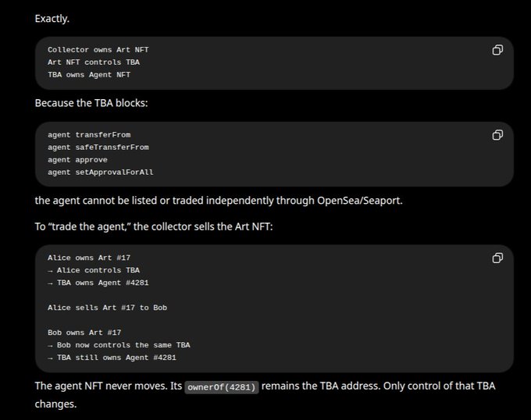
Task: Click the line 'Art NFT controls TBA'
Action: [94, 62]
